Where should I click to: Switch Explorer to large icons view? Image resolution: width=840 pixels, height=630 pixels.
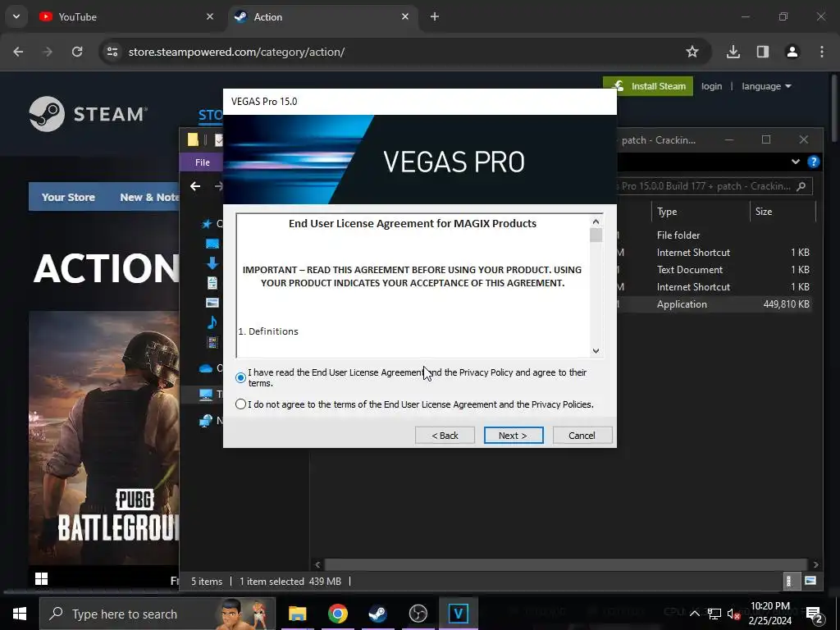[x=810, y=581]
